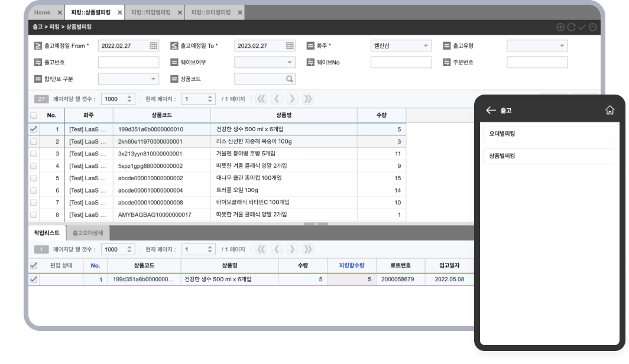The image size is (629, 364).
Task: Open calendar picker for 출고예정일 To
Action: (x=290, y=45)
